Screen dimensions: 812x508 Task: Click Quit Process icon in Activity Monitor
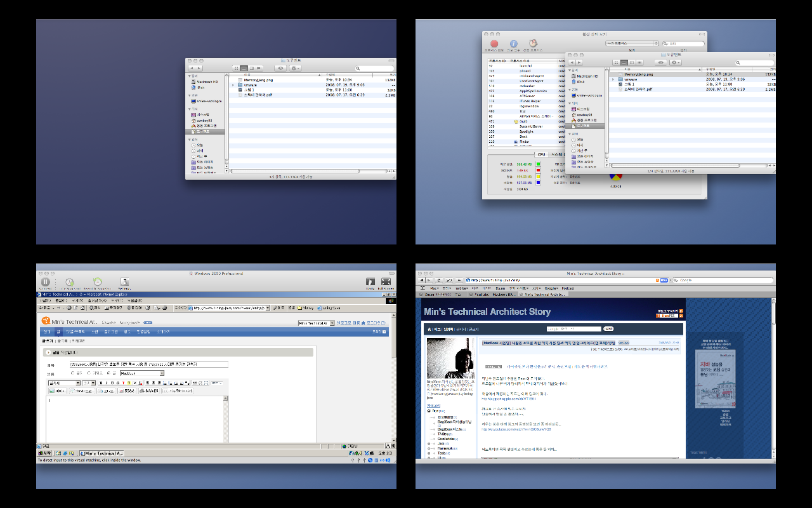coord(494,43)
